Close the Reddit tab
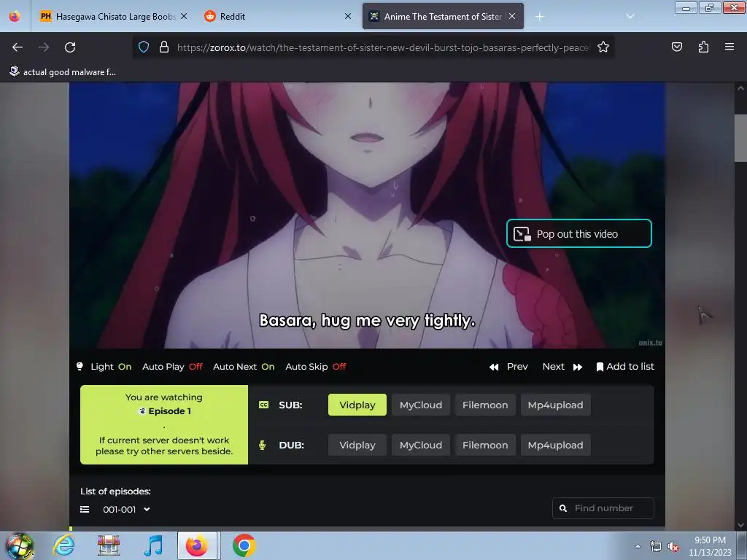Image resolution: width=747 pixels, height=560 pixels. click(x=348, y=17)
